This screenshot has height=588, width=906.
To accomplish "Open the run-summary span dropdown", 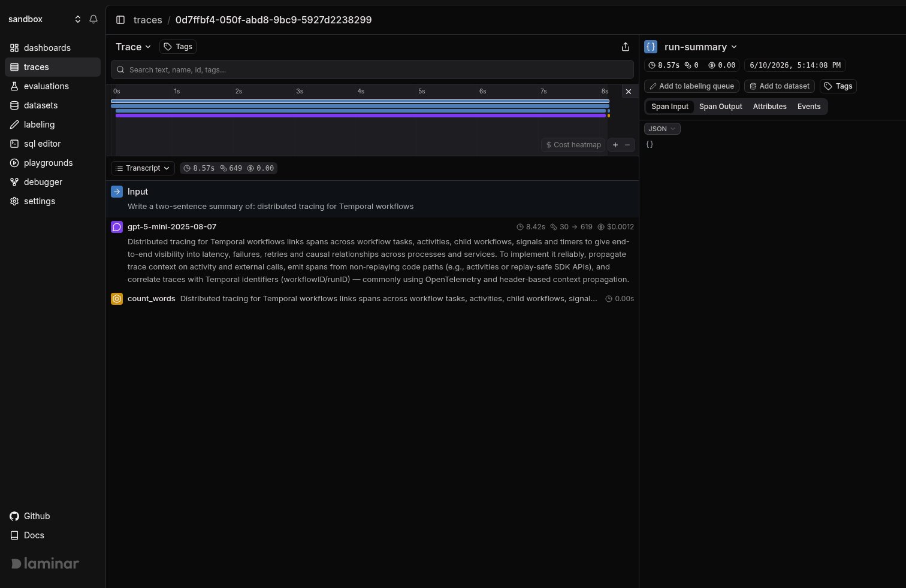I will click(x=700, y=47).
